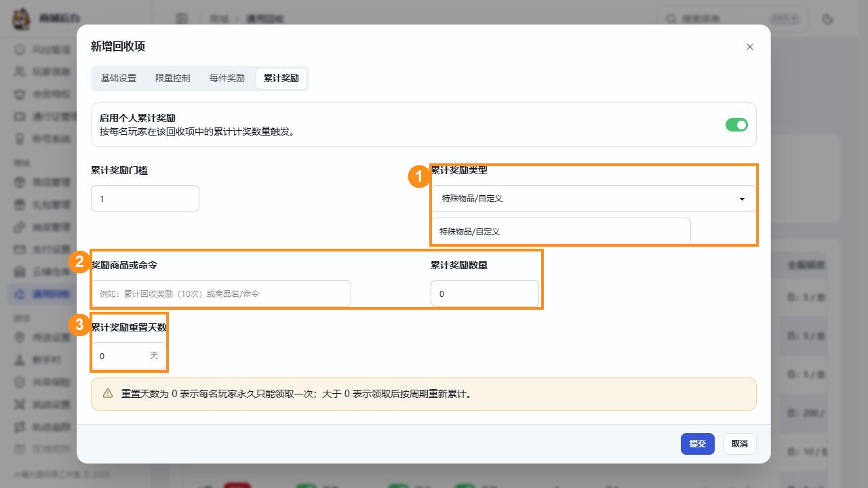Screen dimensions: 868x488
Task: Click the notice text about 重置天数为 0
Action: (x=296, y=393)
